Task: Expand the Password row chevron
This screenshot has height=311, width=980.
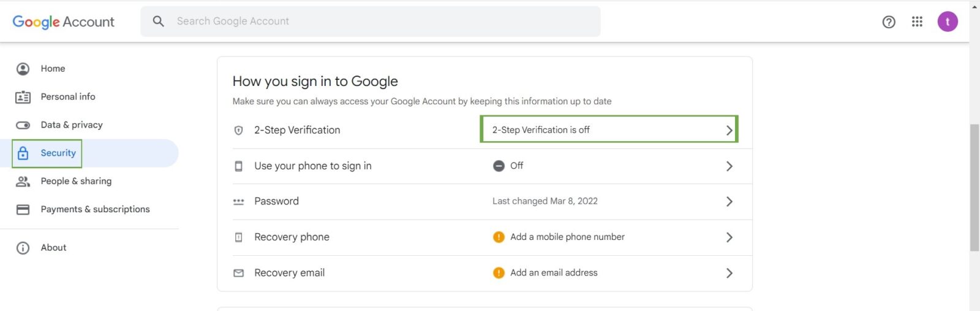Action: [x=729, y=201]
